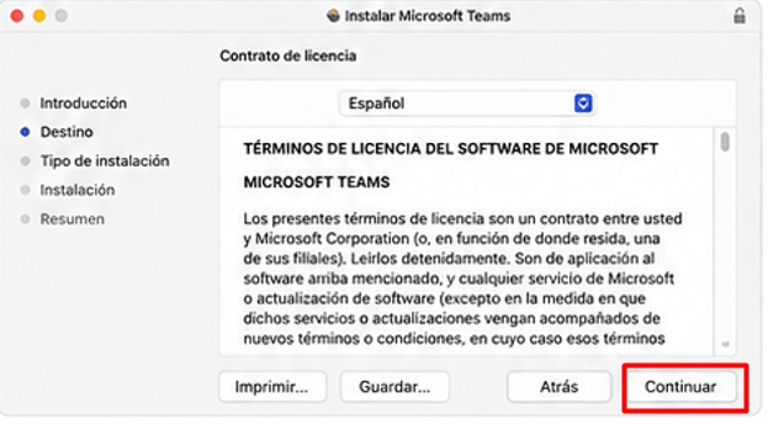Click the yellow minimize window button
This screenshot has width=768, height=424.
coord(39,16)
